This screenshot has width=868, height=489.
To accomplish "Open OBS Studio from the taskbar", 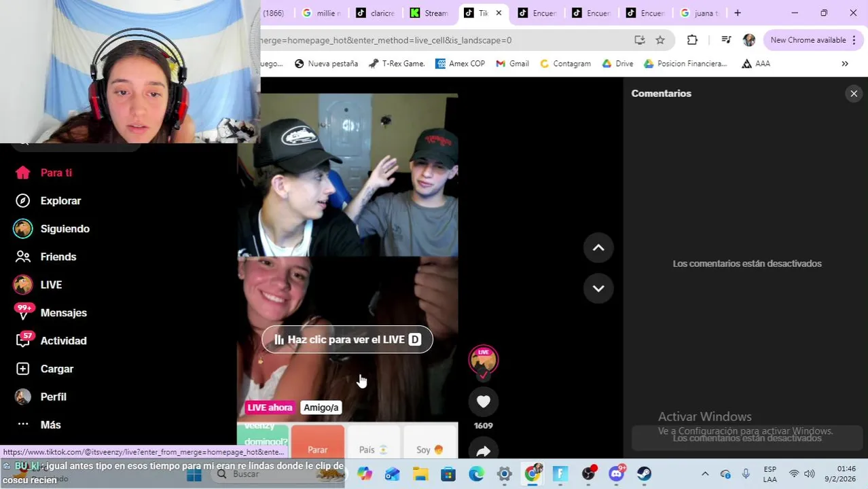I will coord(588,474).
